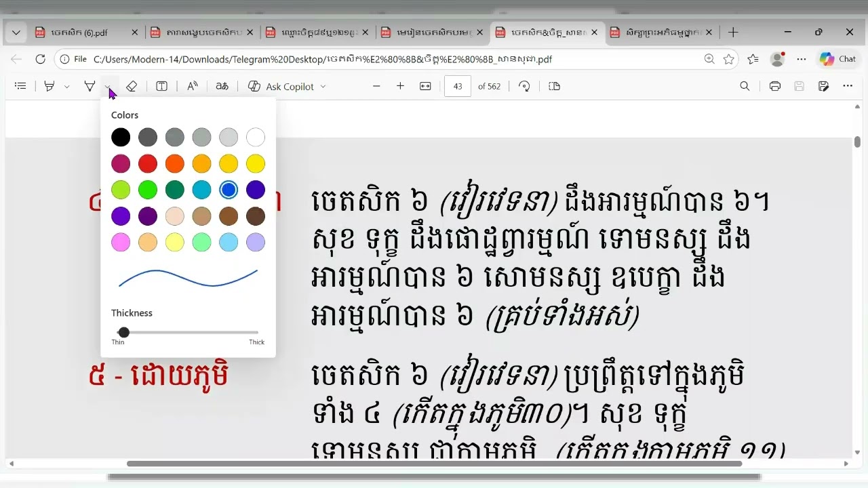Screen dimensions: 868x488
Task: Open the browser profile avatar
Action: [777, 59]
